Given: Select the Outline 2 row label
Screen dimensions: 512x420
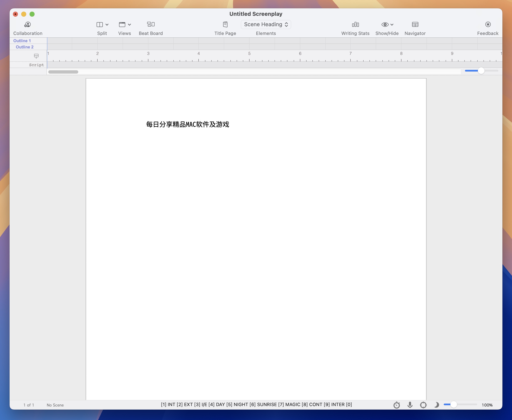Looking at the screenshot, I should click(25, 47).
